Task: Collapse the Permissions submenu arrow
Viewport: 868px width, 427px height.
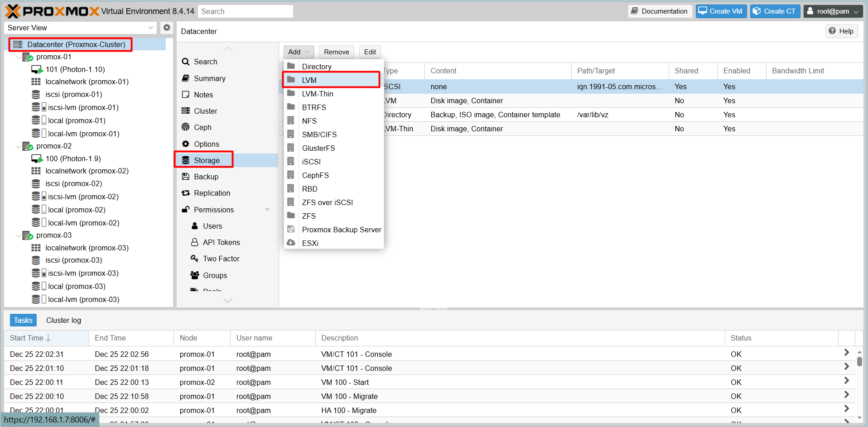Action: (267, 210)
